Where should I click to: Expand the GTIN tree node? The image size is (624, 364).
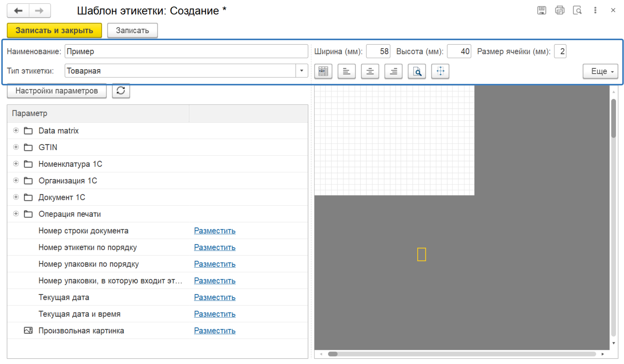(16, 147)
